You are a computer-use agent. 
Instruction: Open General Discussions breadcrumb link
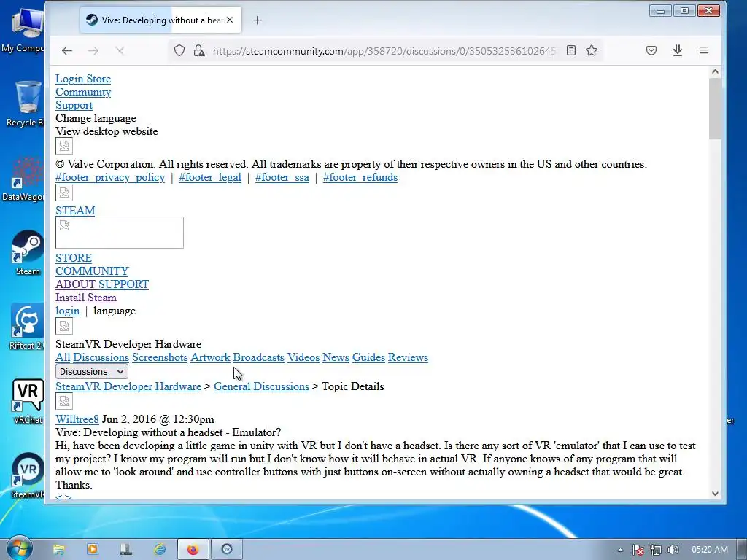tap(261, 386)
